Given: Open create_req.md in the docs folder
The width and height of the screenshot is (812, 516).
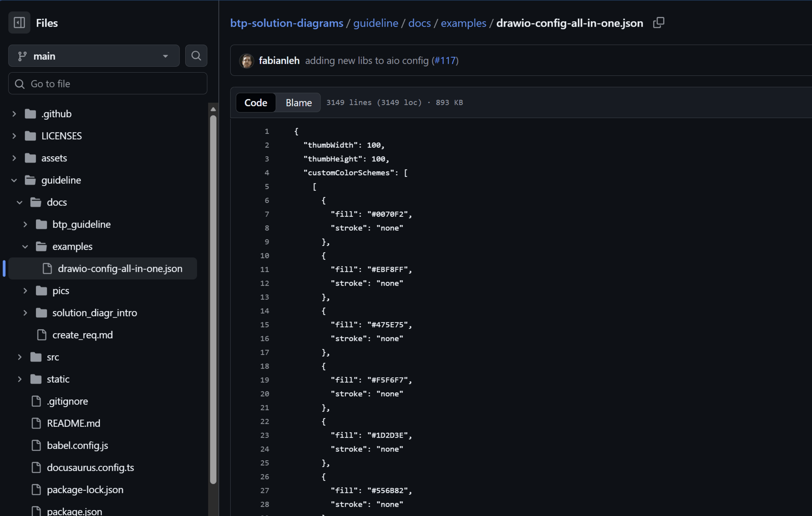Looking at the screenshot, I should (x=82, y=335).
